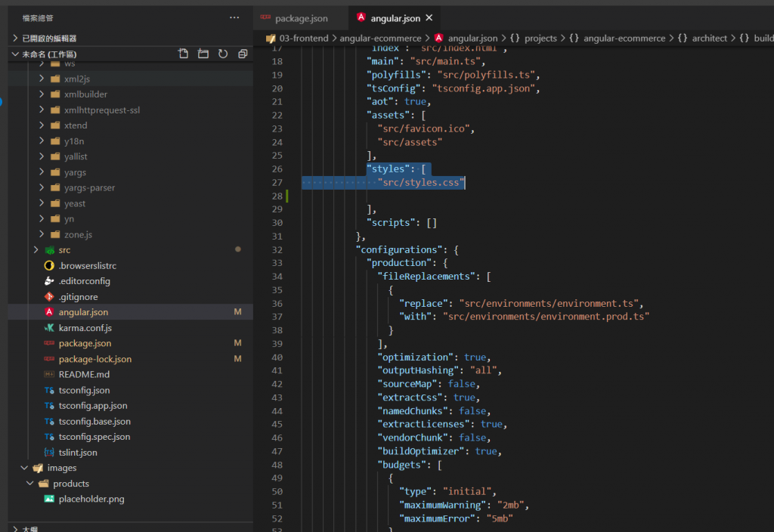Click the "fileReplacements" key on line 34
The width and height of the screenshot is (774, 532).
tap(426, 277)
